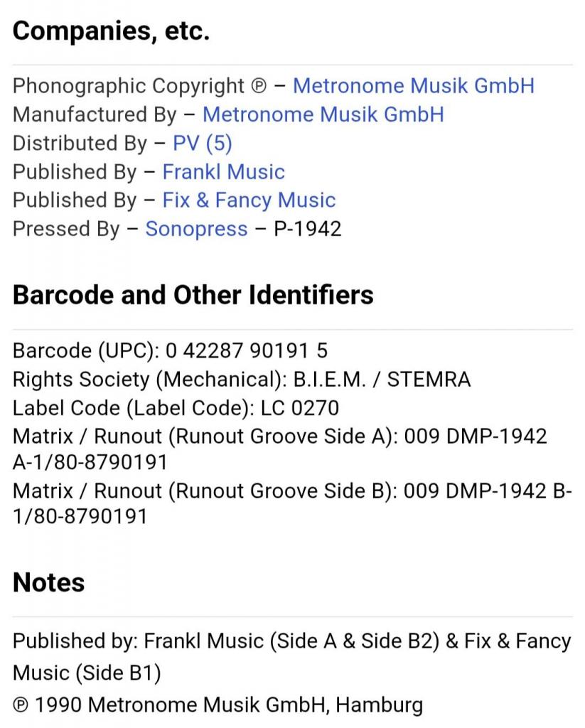Visit the Fix & Fancy Music link
Viewport: 585px width, 728px height.
(x=249, y=200)
